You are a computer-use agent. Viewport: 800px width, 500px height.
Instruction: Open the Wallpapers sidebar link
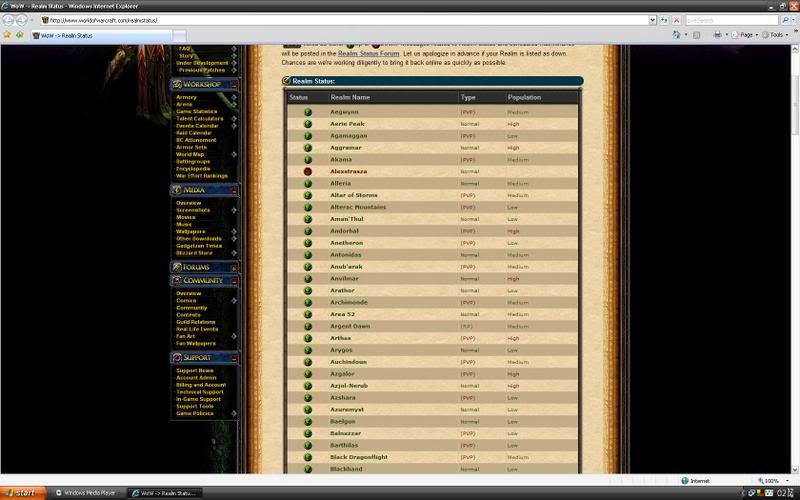click(x=190, y=231)
